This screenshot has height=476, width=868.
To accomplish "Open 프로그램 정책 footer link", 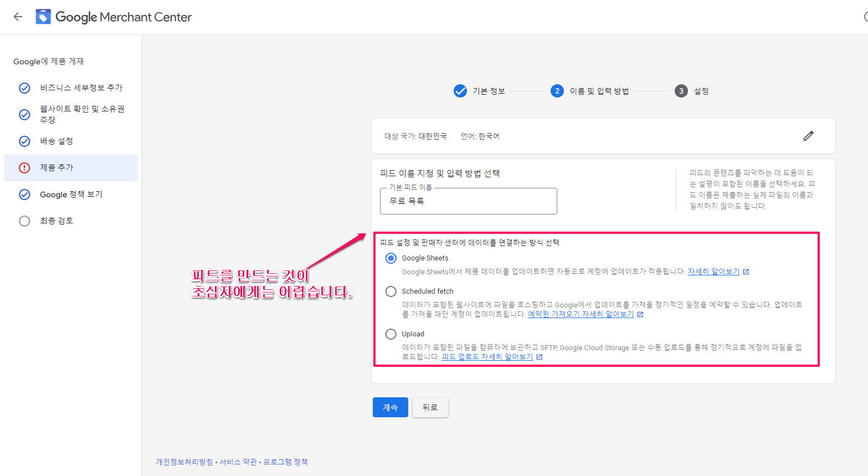I will coord(285,462).
